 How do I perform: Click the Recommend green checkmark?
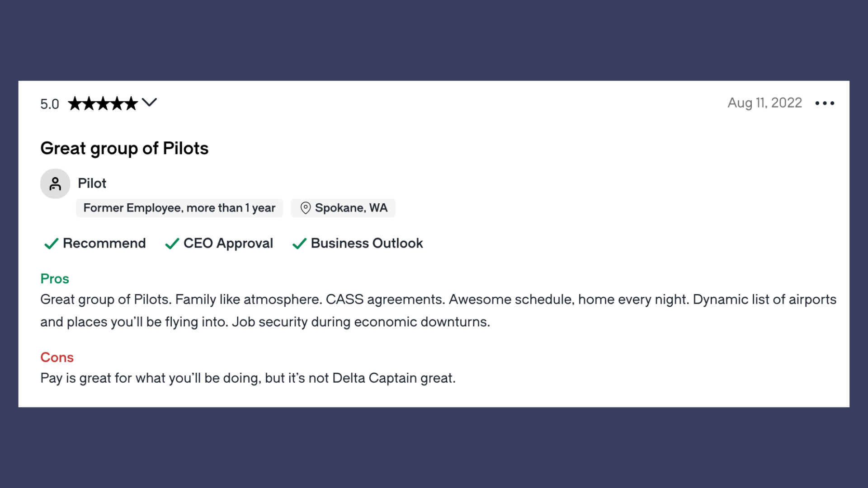[51, 244]
